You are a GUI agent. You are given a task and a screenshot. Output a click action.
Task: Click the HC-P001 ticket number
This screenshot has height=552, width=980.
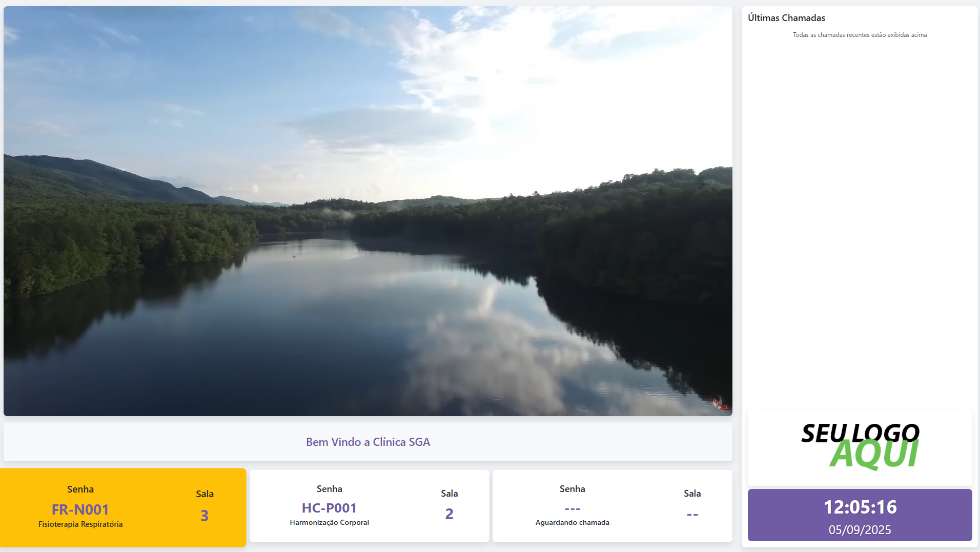[329, 508]
